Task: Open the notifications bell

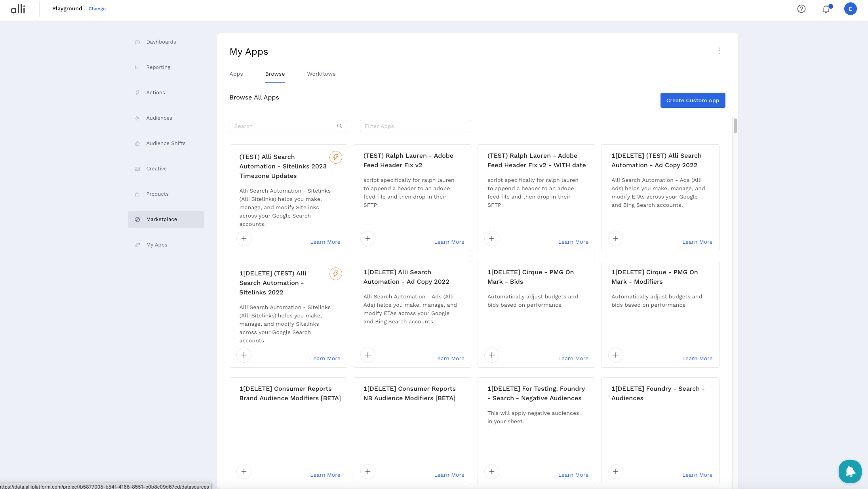Action: coord(826,9)
